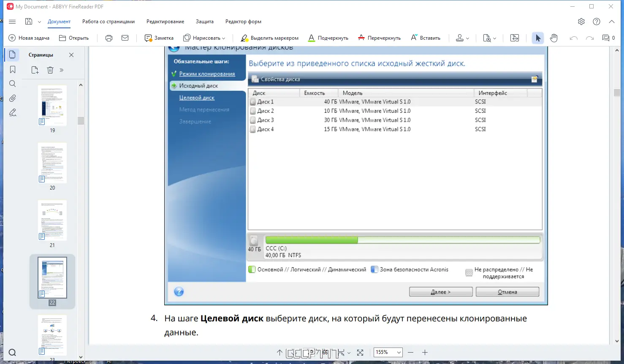Click the Undo arrow

click(574, 38)
